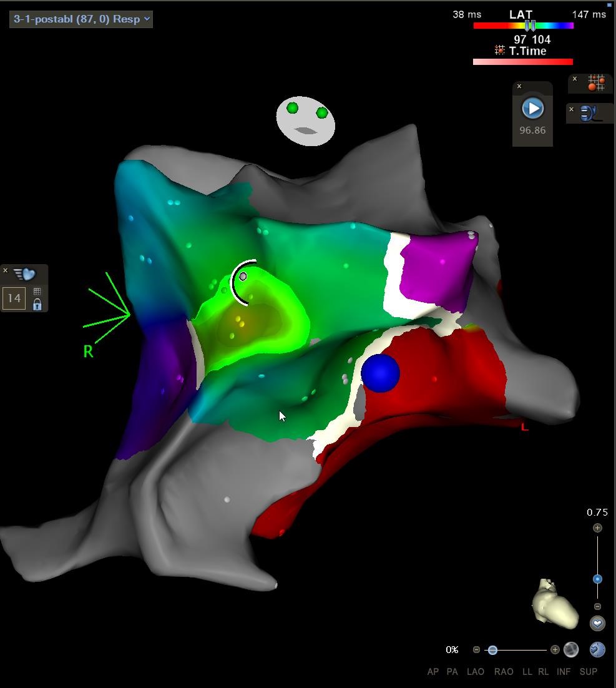This screenshot has height=688, width=616.
Task: Click the heart reset view button
Action: (597, 623)
